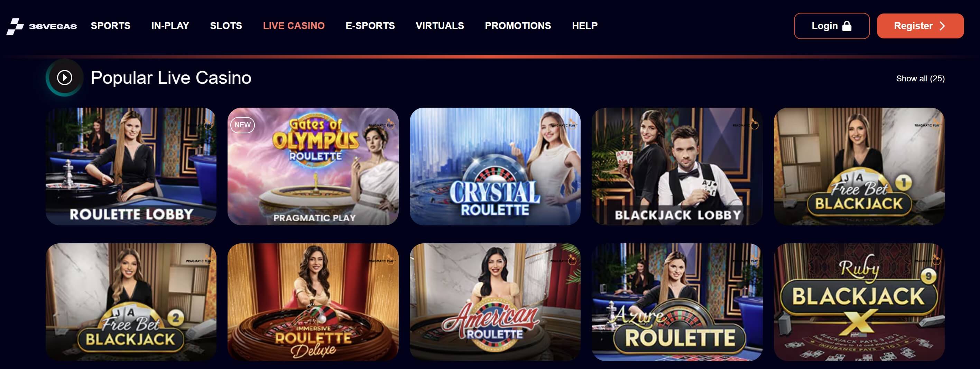This screenshot has width=980, height=369.
Task: Click the chevron arrow in Register button
Action: pos(942,26)
